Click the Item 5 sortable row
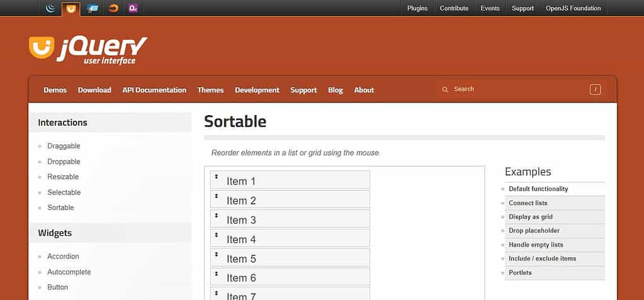644x300 pixels. coord(290,257)
